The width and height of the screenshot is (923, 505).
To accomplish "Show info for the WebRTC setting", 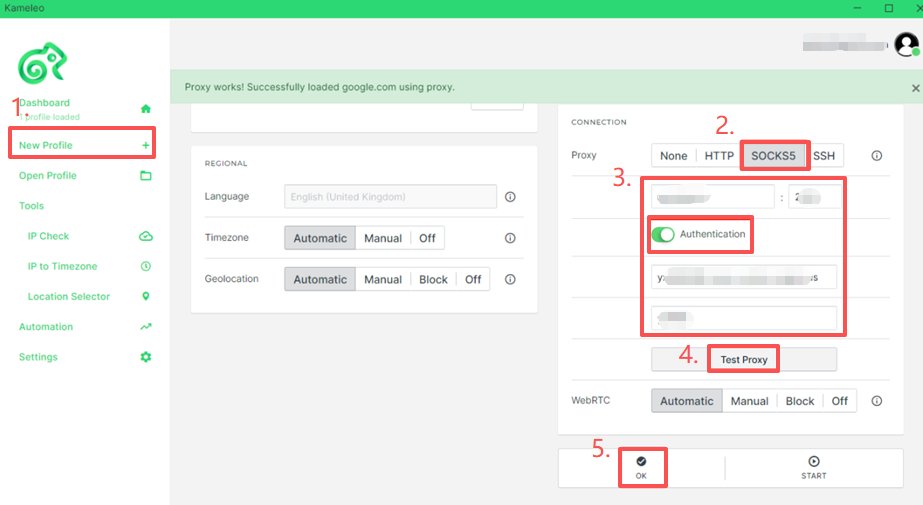I will coord(877,401).
